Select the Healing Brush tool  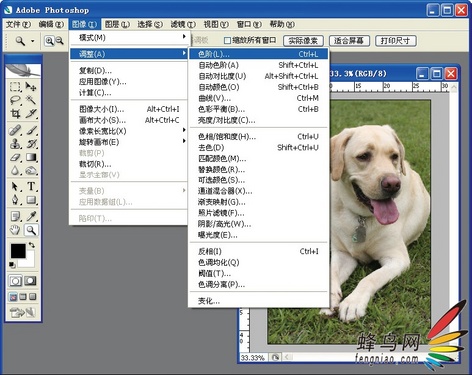(x=15, y=130)
